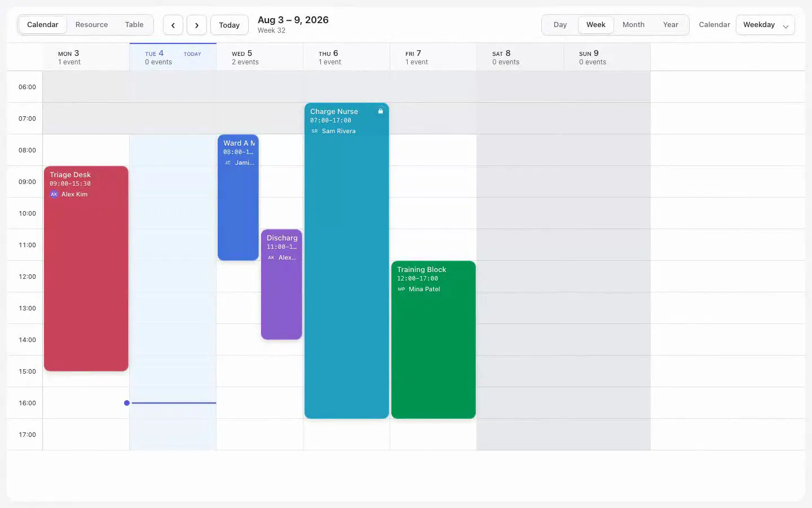
Task: Switch to the Table view tab
Action: point(134,25)
